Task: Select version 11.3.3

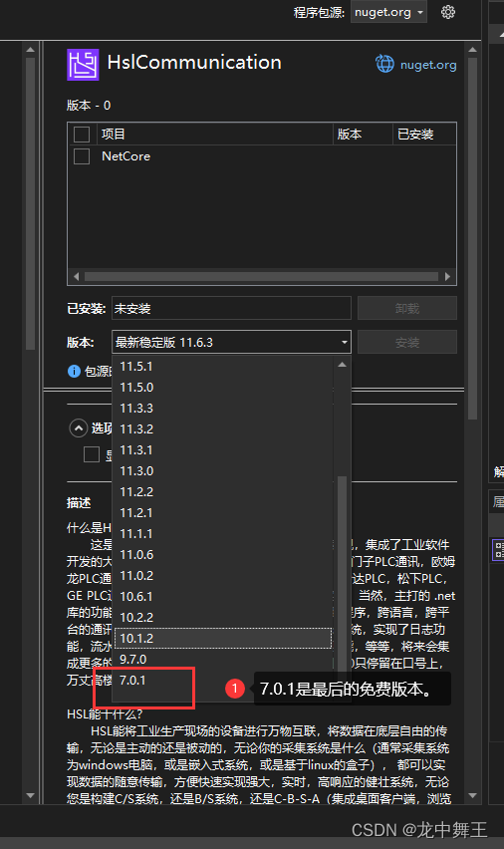Action: click(223, 409)
